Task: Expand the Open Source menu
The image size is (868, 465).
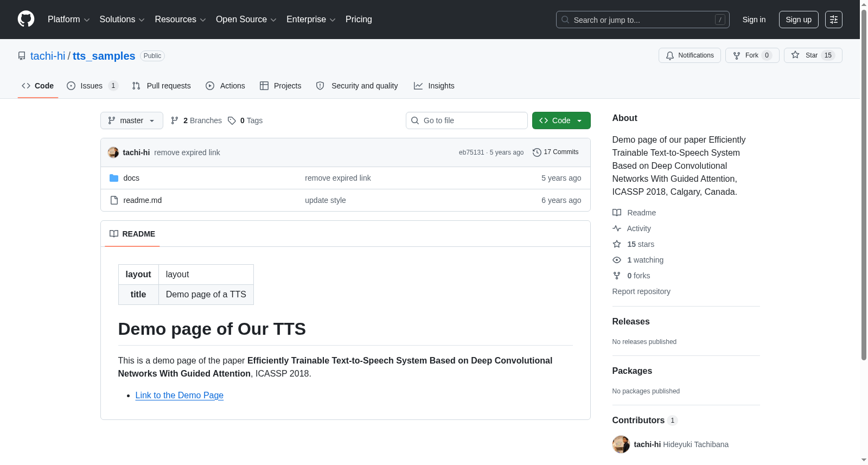Action: click(246, 20)
